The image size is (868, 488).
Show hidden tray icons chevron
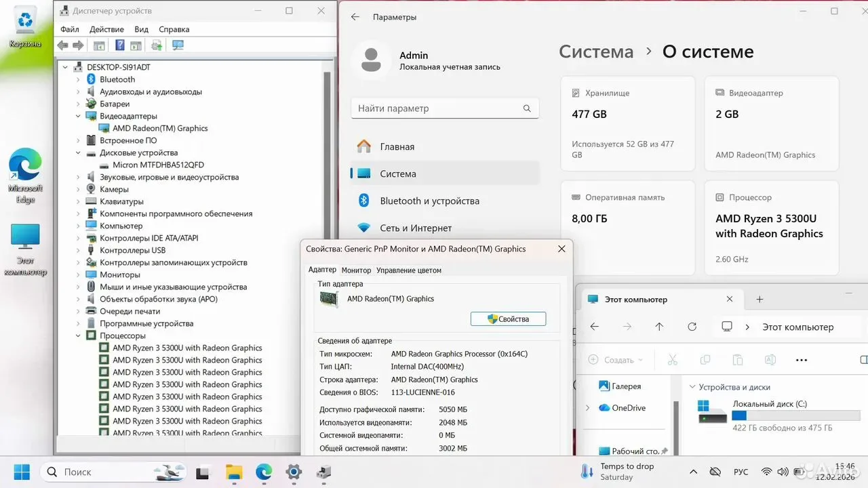[693, 472]
